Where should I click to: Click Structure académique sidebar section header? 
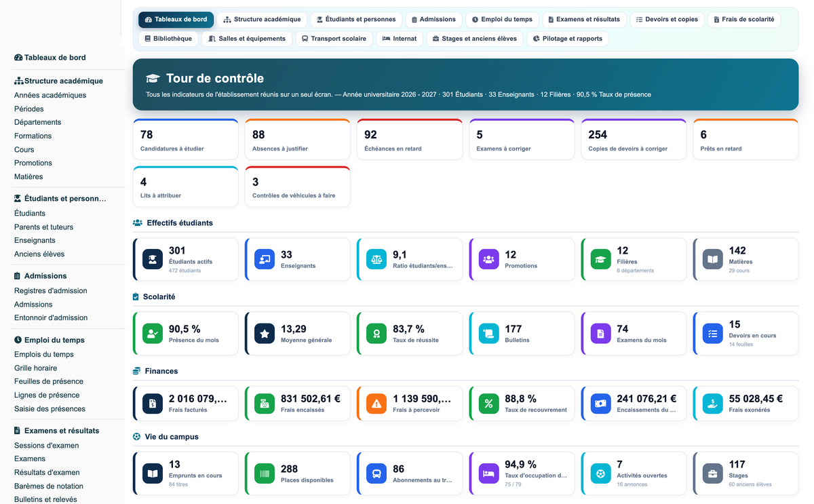[58, 81]
